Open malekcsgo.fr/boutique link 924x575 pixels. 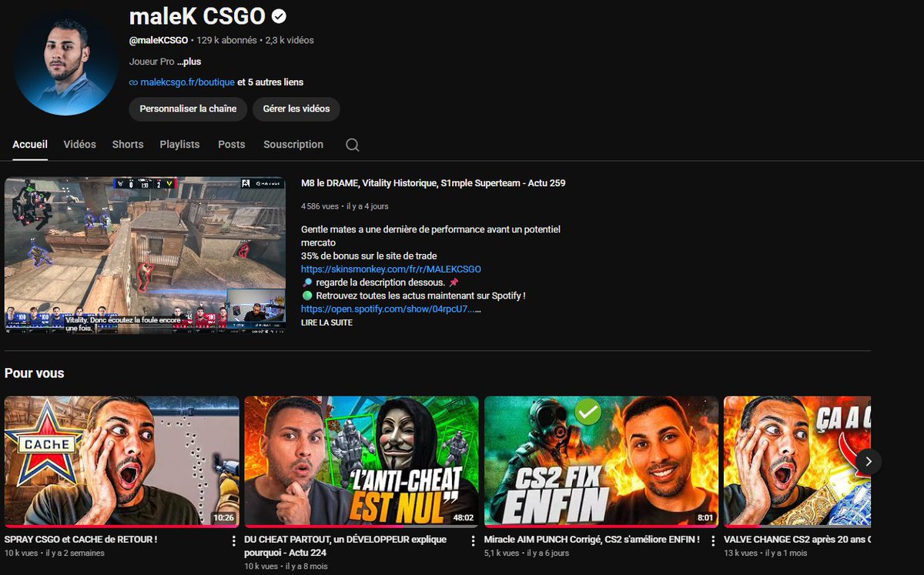click(x=187, y=82)
